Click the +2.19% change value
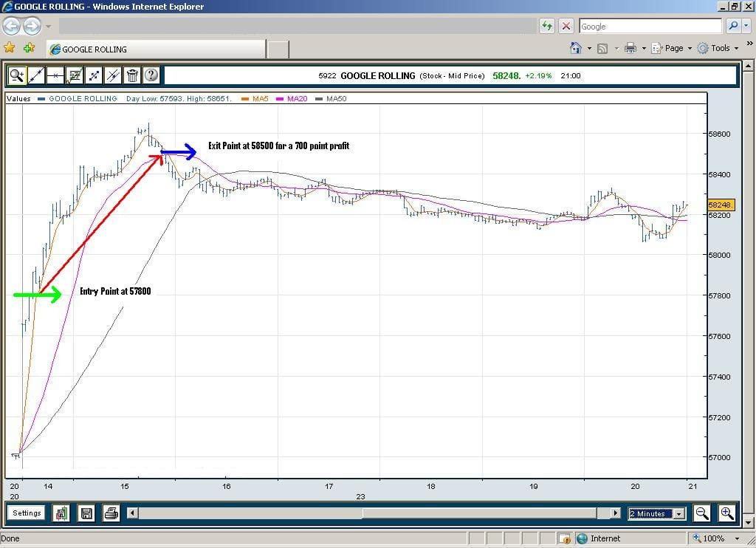The width and height of the screenshot is (756, 548). [538, 76]
